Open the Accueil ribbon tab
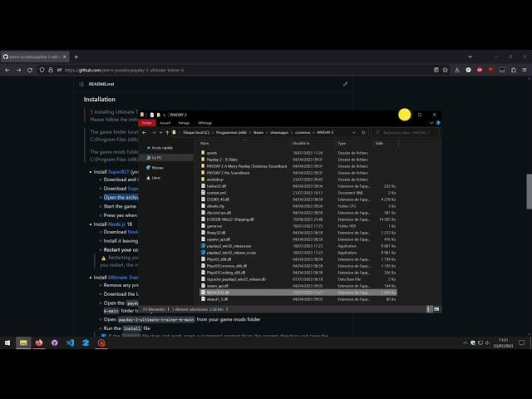The height and width of the screenshot is (399, 532). pos(165,123)
